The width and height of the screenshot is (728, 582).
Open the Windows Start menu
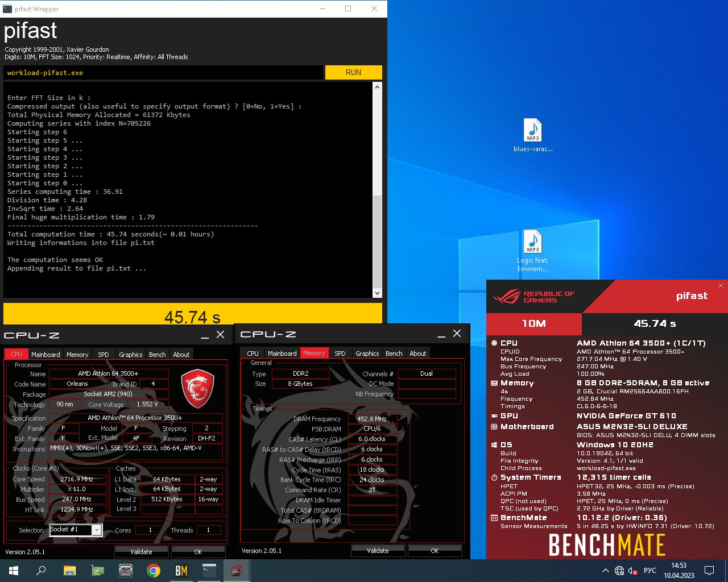tap(14, 571)
